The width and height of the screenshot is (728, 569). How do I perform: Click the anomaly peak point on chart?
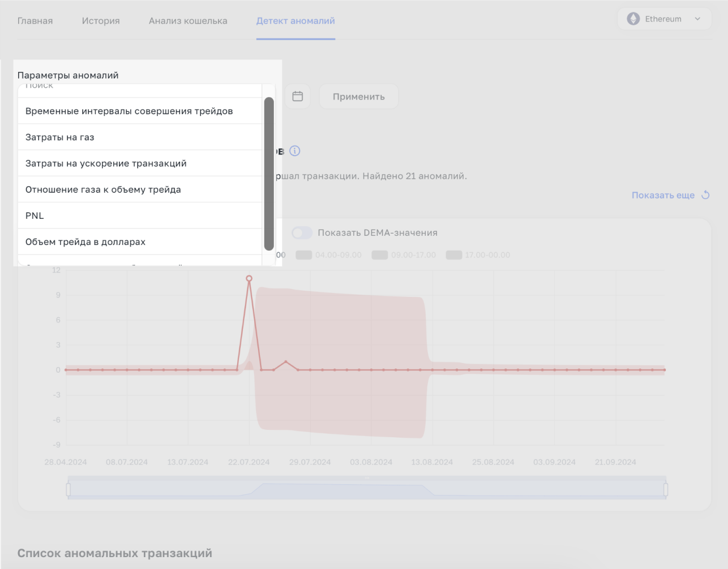tap(249, 278)
